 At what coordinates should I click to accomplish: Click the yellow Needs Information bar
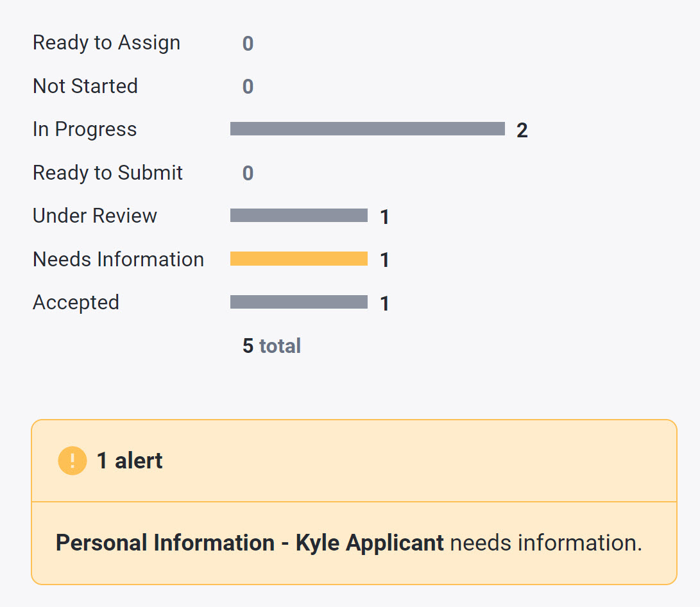pyautogui.click(x=298, y=259)
